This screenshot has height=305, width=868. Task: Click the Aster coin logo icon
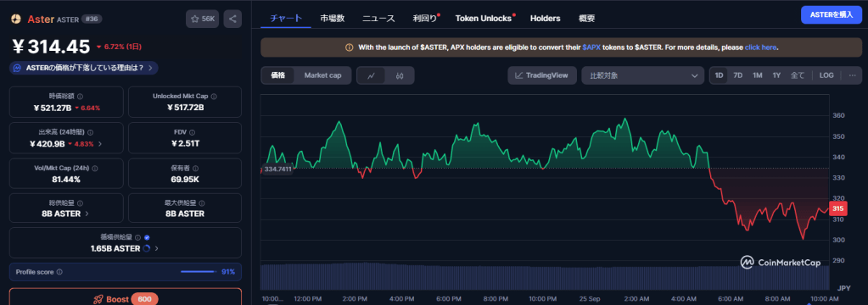[x=16, y=19]
